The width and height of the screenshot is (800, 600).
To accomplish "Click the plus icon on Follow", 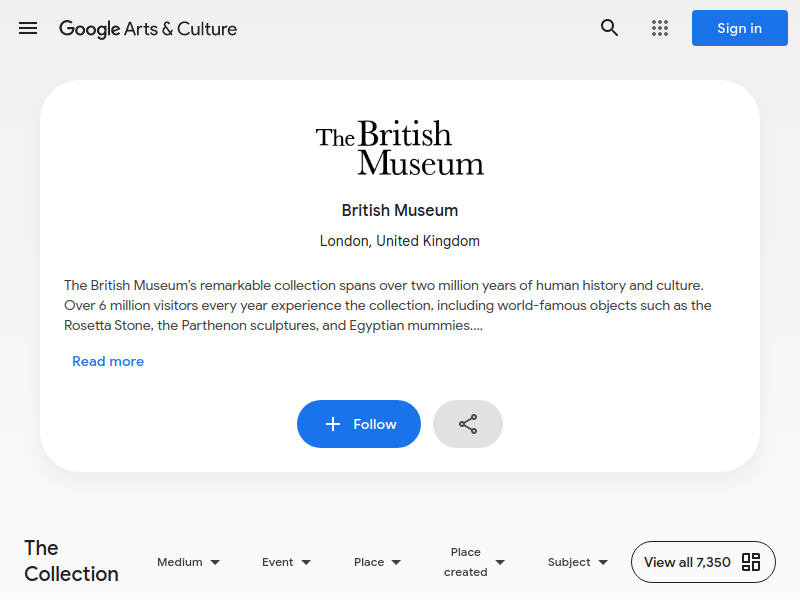I will point(333,424).
